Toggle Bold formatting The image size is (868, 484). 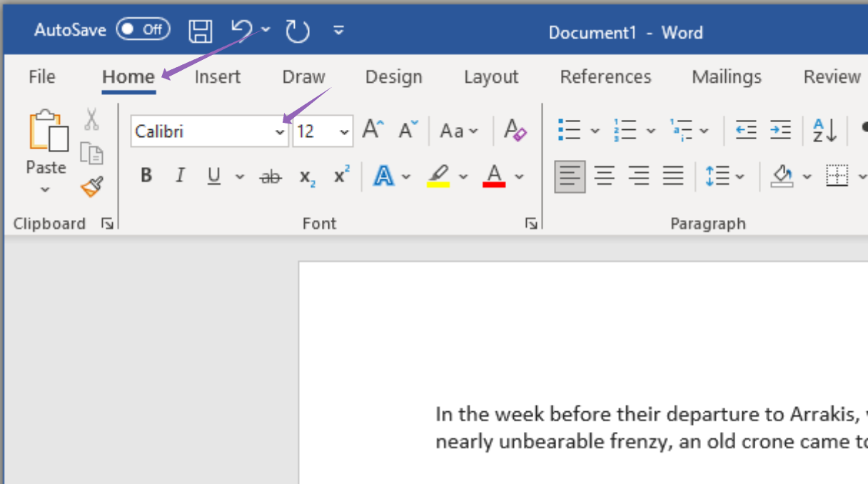tap(146, 176)
